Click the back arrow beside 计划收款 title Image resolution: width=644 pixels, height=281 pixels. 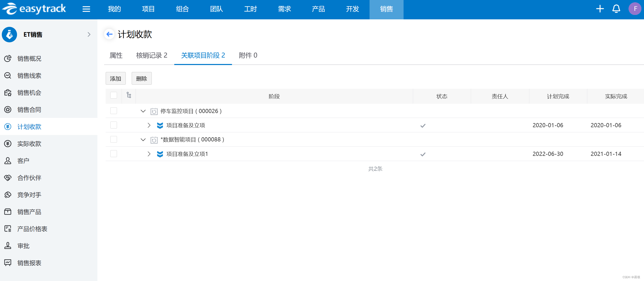(110, 34)
